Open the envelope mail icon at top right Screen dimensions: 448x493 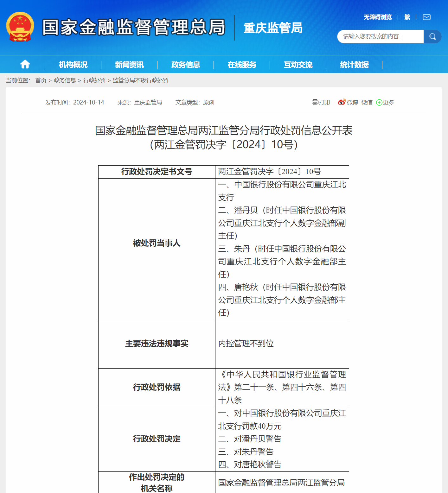(426, 17)
